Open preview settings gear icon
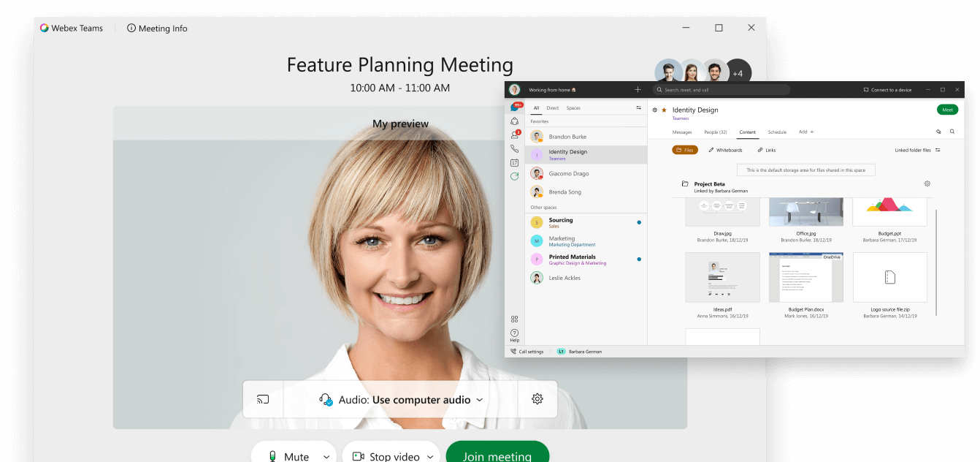The height and width of the screenshot is (462, 980). (x=537, y=399)
